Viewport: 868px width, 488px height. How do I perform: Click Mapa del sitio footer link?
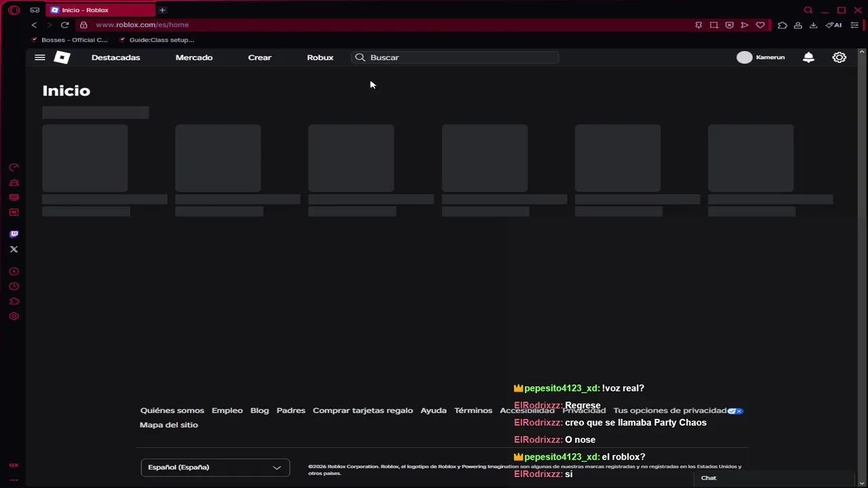coord(169,425)
